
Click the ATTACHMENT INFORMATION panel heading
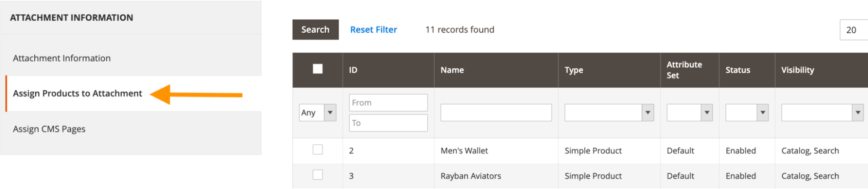[x=72, y=18]
